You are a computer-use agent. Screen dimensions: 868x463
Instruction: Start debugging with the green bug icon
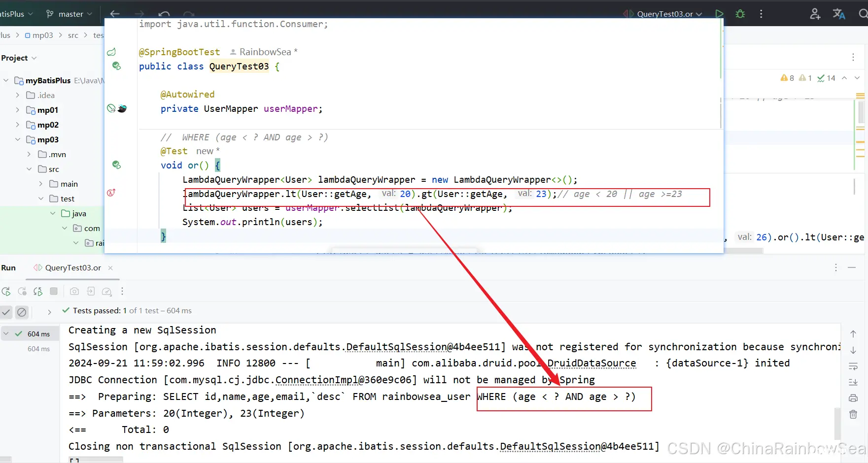pos(740,14)
